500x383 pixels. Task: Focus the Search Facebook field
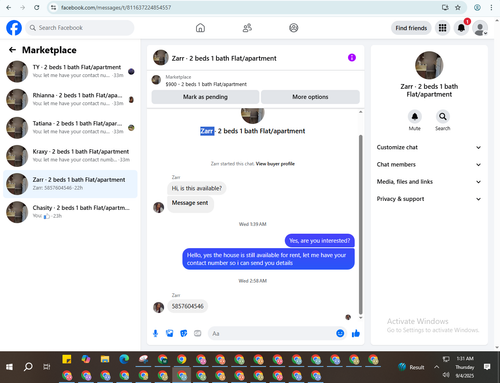coord(80,28)
